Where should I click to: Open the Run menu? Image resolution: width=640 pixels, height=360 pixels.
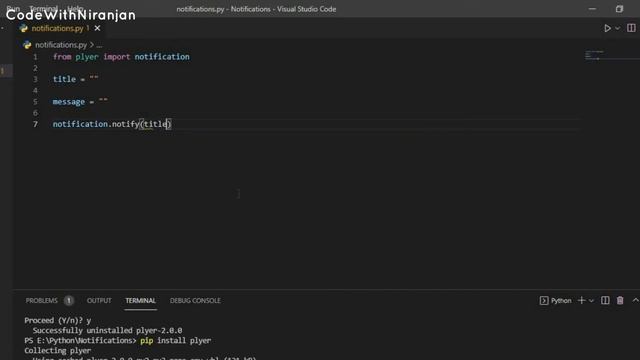(x=13, y=8)
